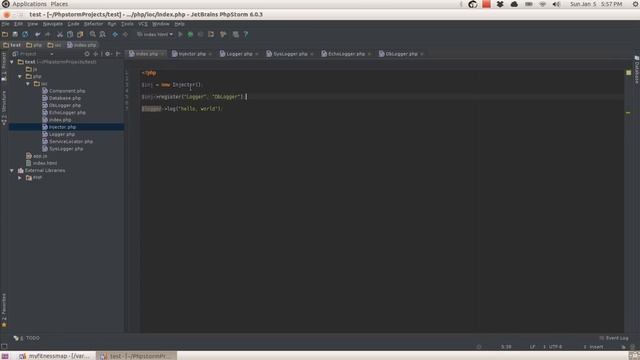Select app.js in project tree
Screen dimensions: 640x360
pyautogui.click(x=40, y=156)
